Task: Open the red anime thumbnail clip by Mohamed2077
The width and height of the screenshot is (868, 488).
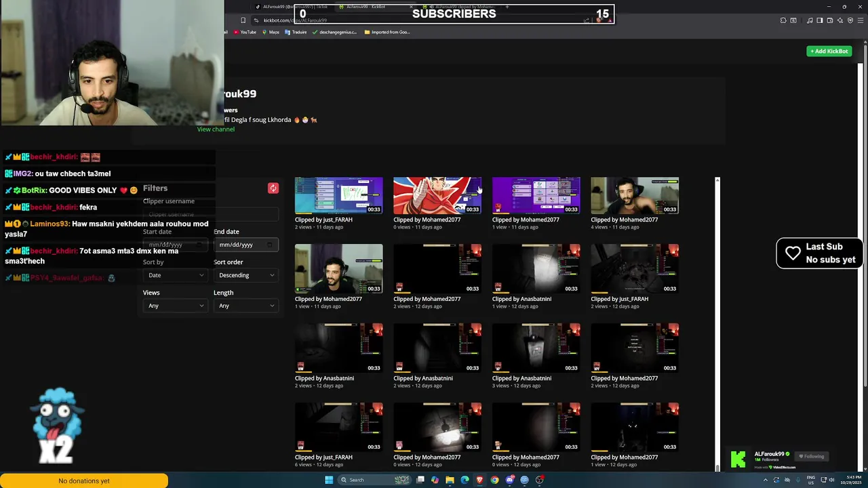Action: pyautogui.click(x=437, y=196)
